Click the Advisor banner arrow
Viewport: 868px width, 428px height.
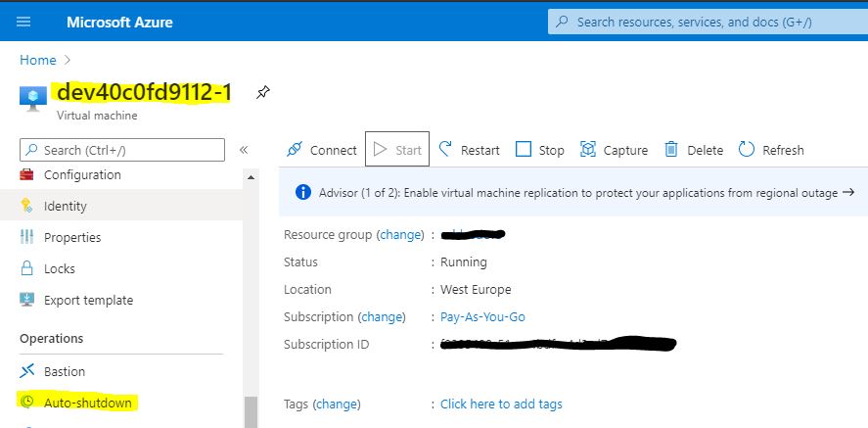coord(848,192)
